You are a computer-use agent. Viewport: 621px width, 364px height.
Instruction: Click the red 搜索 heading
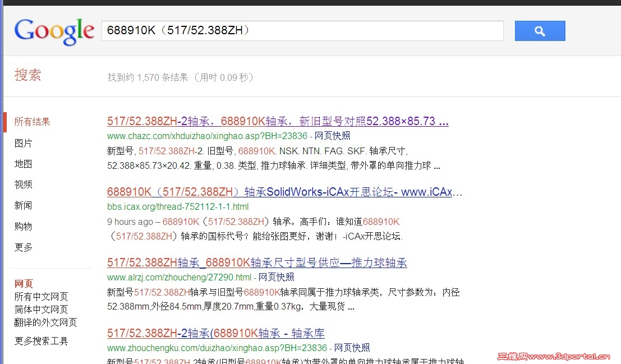coord(27,75)
